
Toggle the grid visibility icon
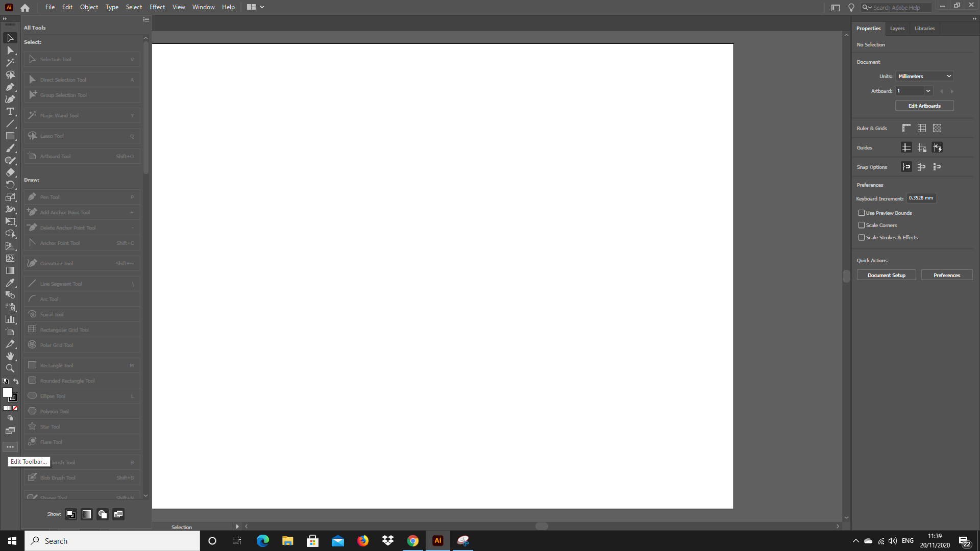(x=922, y=128)
